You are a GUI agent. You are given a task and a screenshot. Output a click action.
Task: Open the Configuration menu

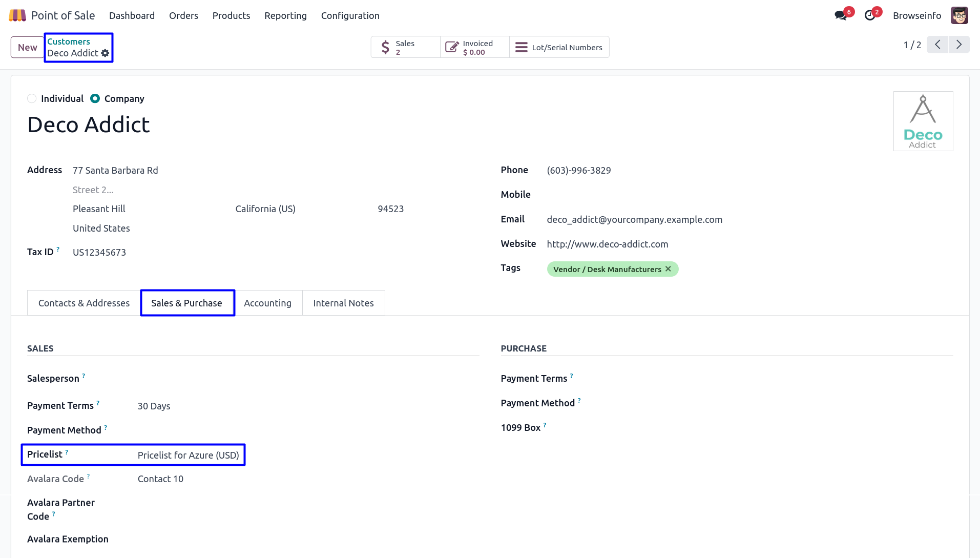(350, 15)
